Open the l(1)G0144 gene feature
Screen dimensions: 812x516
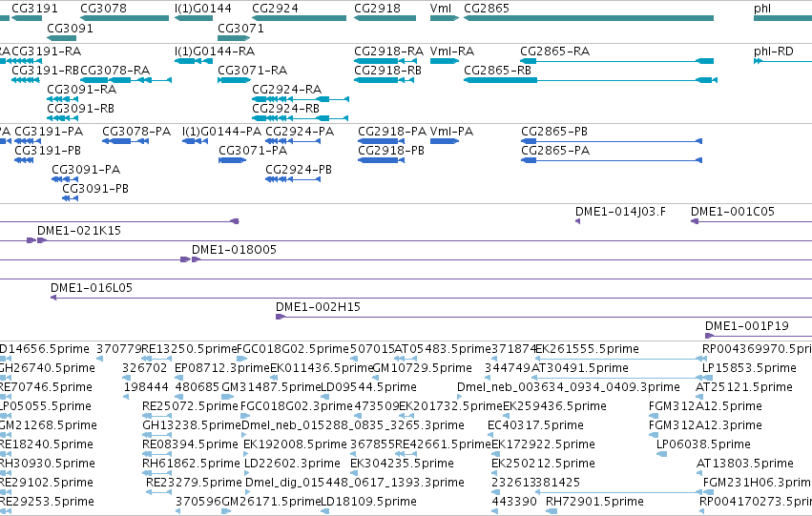point(194,18)
